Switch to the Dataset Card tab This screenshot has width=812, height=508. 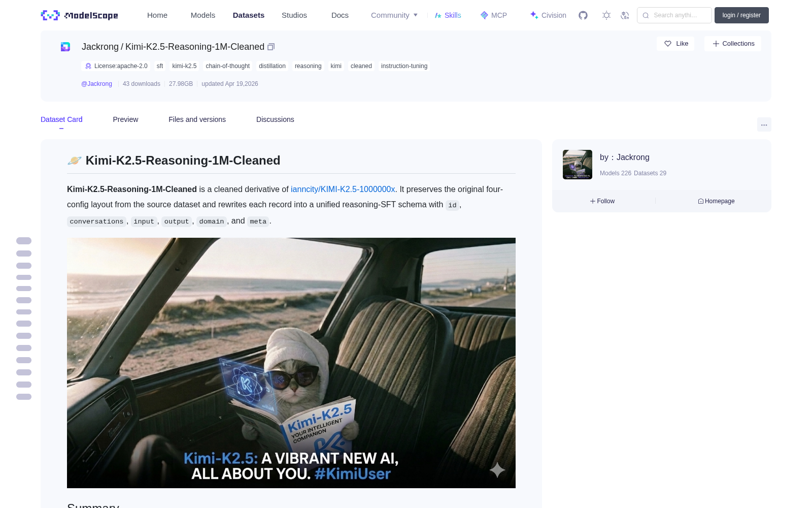tap(61, 119)
